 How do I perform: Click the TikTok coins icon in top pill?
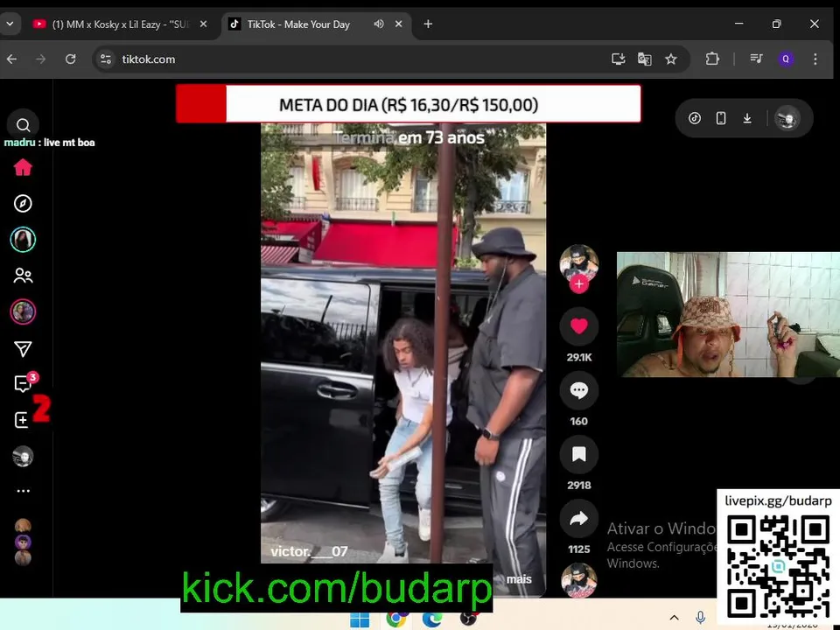point(695,118)
